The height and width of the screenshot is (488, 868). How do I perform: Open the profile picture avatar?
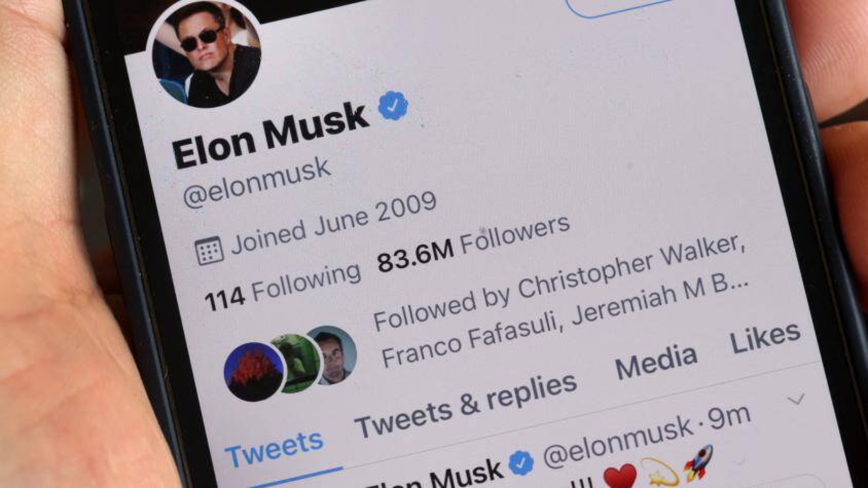pyautogui.click(x=205, y=52)
